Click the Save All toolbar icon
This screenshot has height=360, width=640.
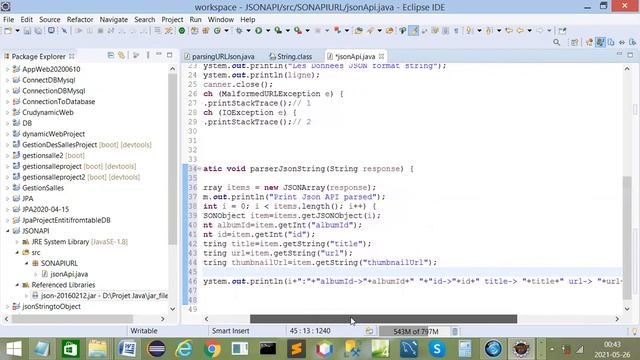pos(38,31)
